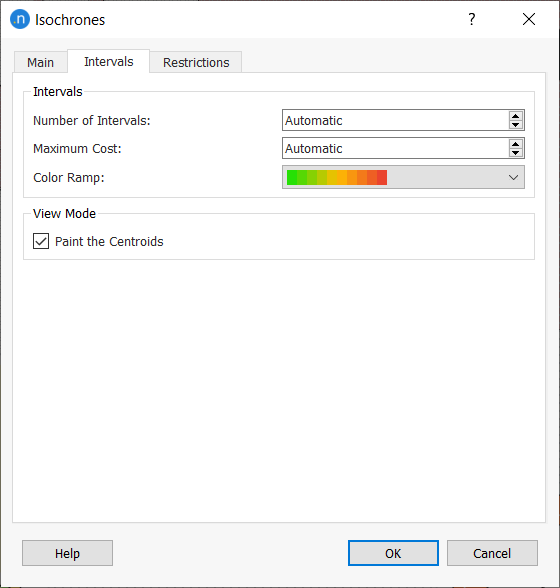560x588 pixels.
Task: Click the Paint the Centroids label
Action: tap(109, 242)
